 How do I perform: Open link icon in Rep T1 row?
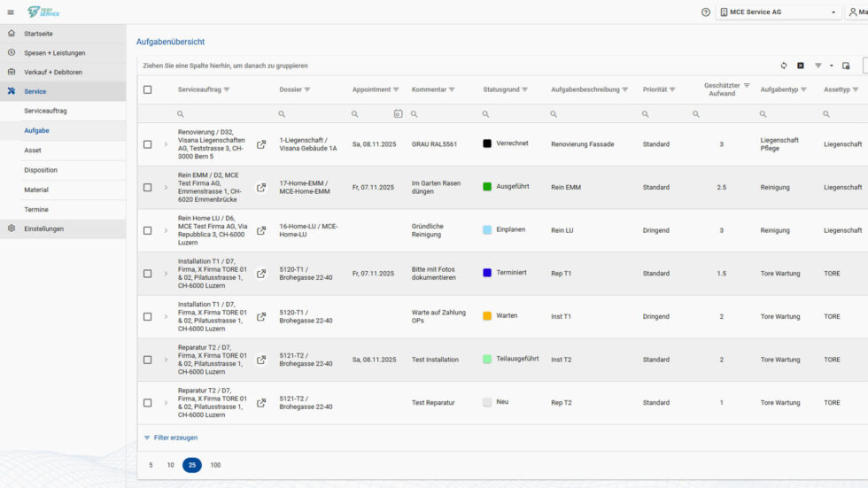coord(261,274)
